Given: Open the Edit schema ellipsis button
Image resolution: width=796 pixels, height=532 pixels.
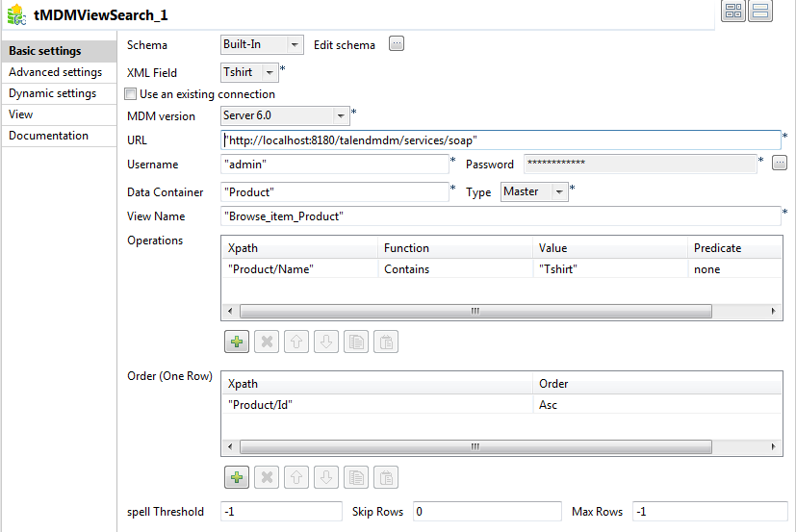Looking at the screenshot, I should coord(396,44).
